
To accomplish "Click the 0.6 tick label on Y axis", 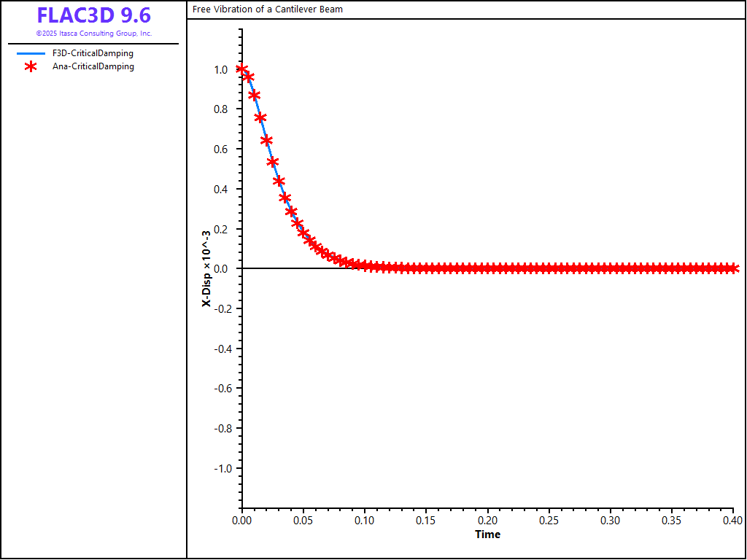I will pos(220,149).
